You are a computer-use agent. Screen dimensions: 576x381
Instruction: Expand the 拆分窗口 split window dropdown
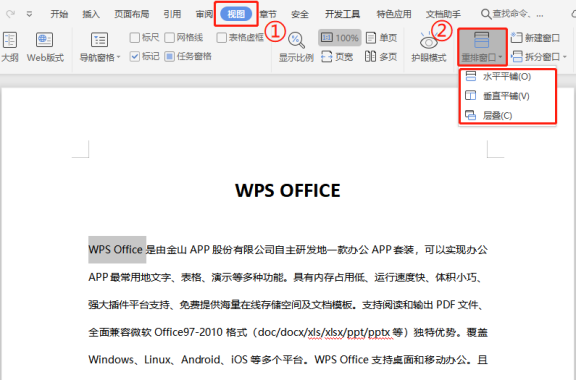coord(565,57)
